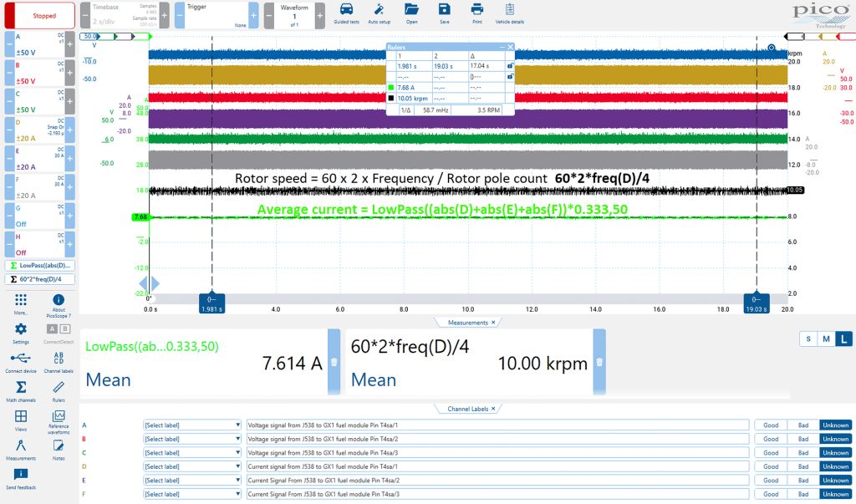Mark channel A signal as Good
Screen dimensions: 856x504
point(771,425)
